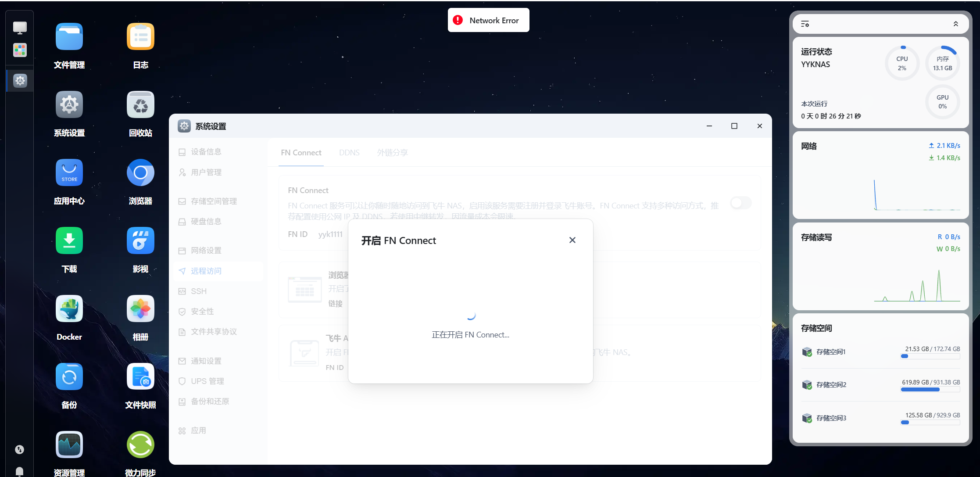Open the 日志 log app icon
The image size is (980, 477).
point(140,36)
